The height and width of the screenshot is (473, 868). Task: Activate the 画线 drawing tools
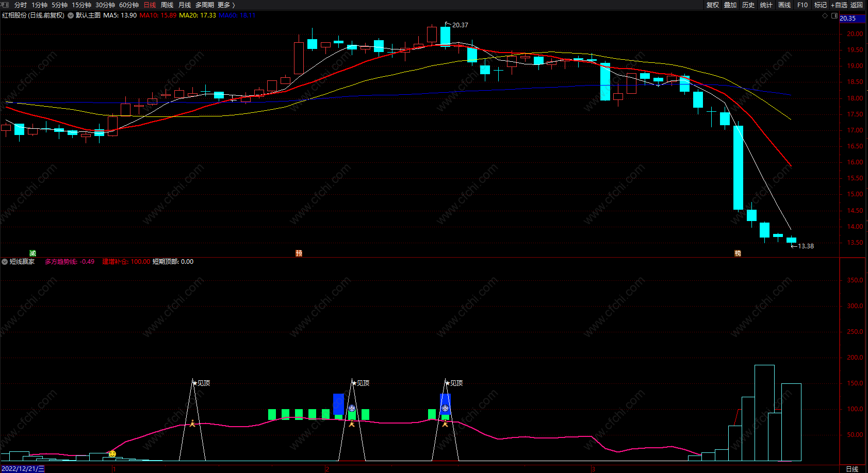[x=784, y=5]
